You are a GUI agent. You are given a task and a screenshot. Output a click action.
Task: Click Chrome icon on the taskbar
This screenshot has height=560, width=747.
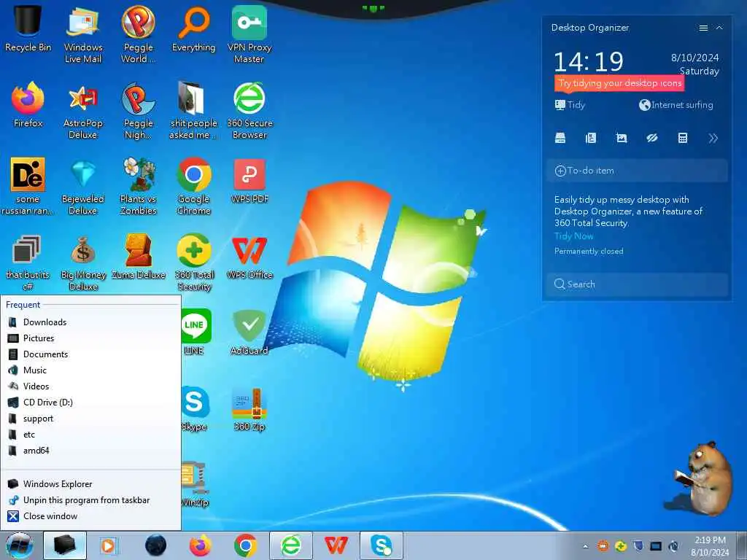click(x=245, y=545)
